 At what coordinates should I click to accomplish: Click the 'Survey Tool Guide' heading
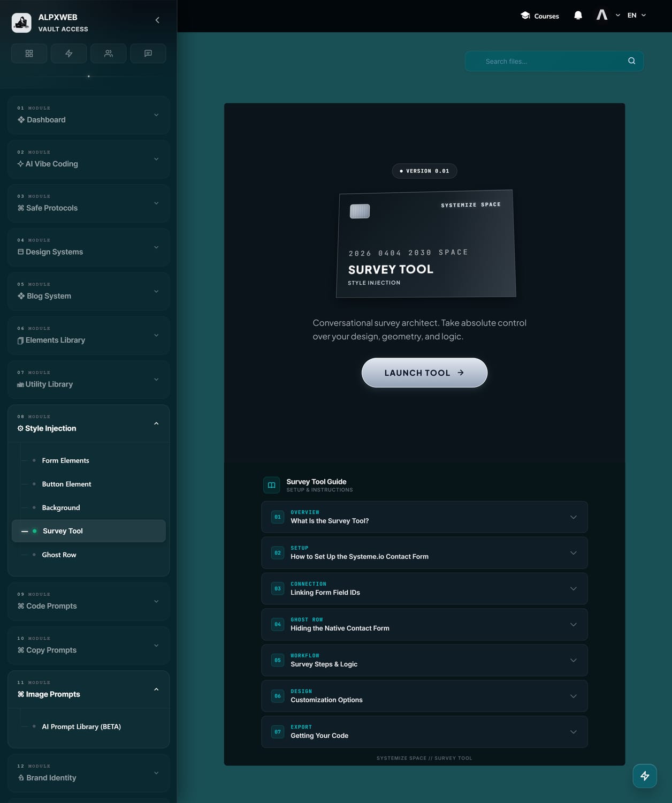click(x=316, y=482)
